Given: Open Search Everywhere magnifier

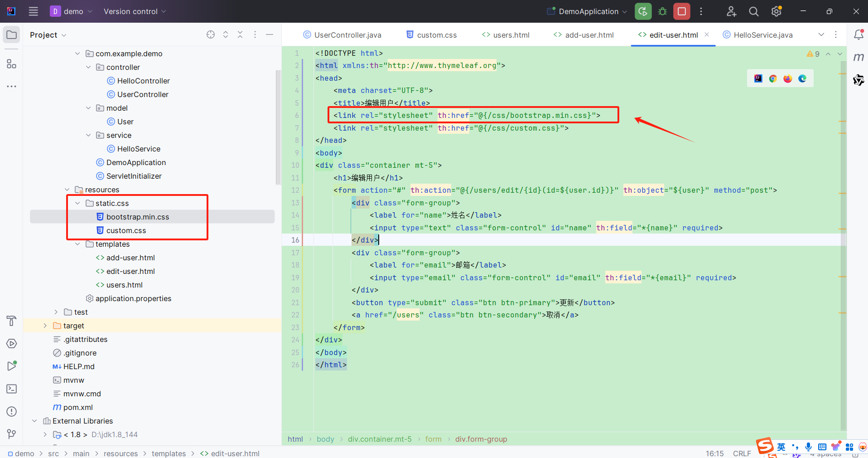Looking at the screenshot, I should coord(753,11).
